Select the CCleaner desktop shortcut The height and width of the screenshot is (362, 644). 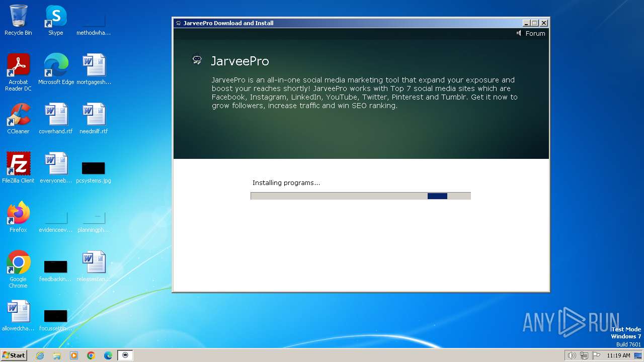(x=18, y=119)
